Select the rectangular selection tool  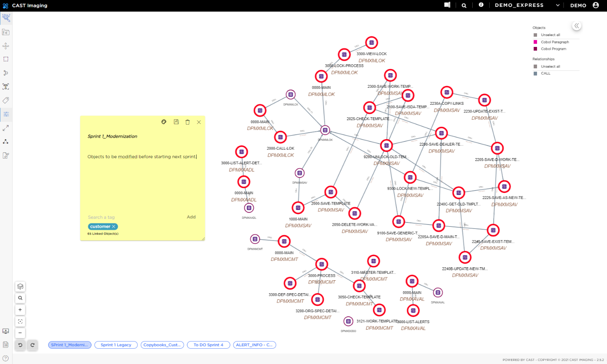click(x=6, y=59)
